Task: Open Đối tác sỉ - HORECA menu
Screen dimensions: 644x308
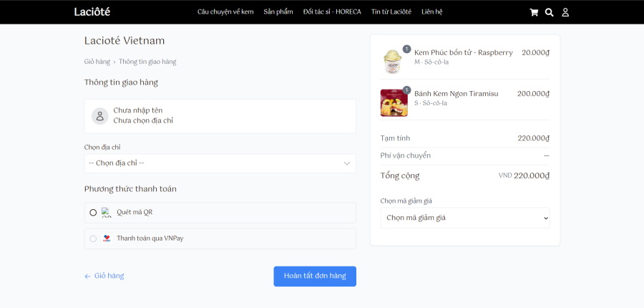Action: (332, 12)
